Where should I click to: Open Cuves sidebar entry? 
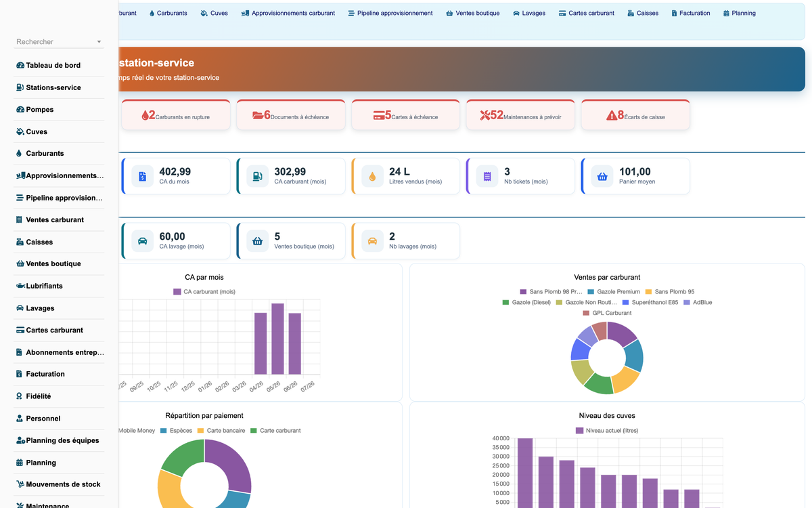(60, 131)
